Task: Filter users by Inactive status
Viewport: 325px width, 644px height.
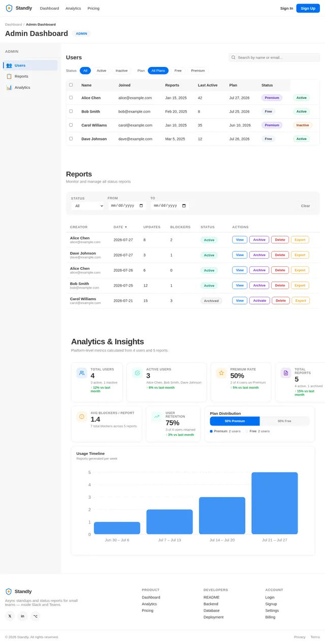Action: click(121, 70)
